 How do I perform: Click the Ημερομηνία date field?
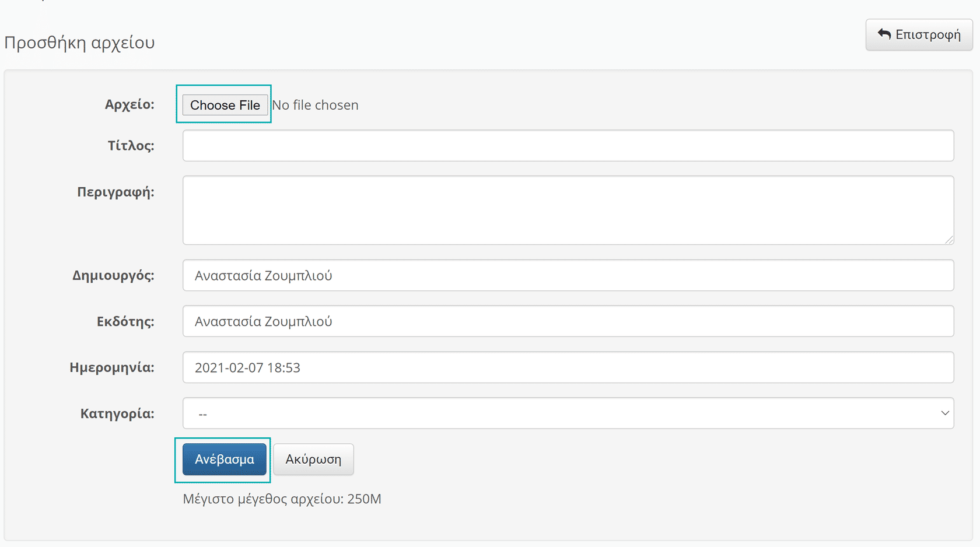point(568,367)
